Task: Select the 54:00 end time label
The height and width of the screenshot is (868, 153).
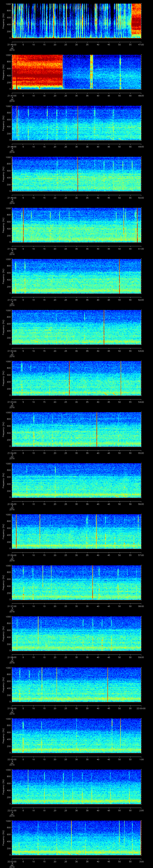Action: 141,402
